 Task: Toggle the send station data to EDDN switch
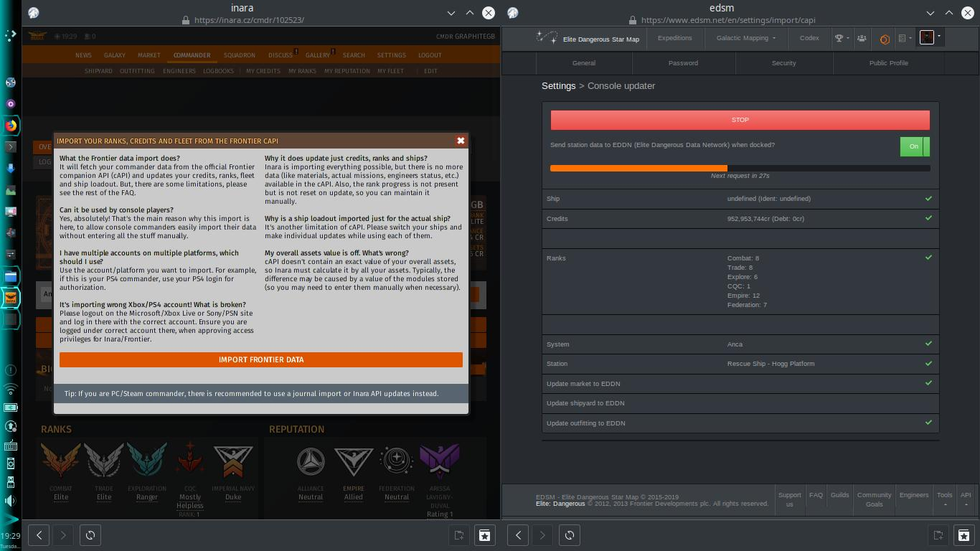[915, 146]
